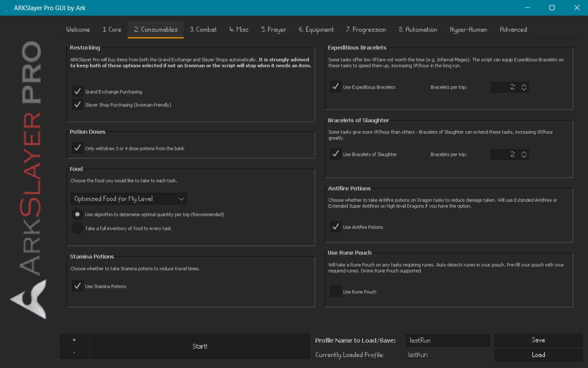Click the "Currently Loaded Profile:" label
Image resolution: width=588 pixels, height=368 pixels.
point(350,355)
